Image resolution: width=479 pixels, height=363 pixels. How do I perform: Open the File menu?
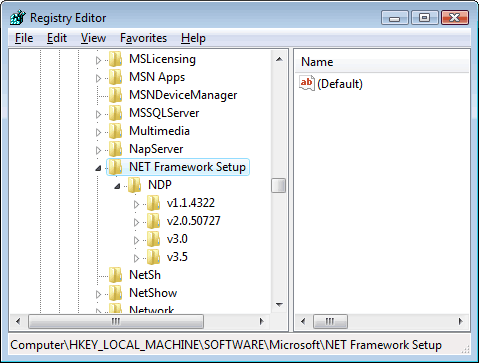coord(24,38)
